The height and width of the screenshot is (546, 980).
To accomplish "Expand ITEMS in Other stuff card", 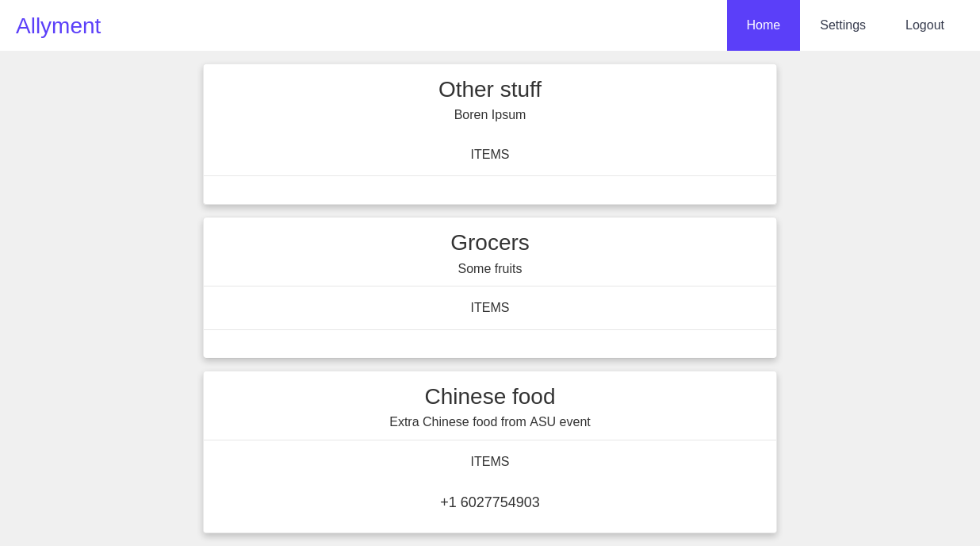I will pos(490,155).
